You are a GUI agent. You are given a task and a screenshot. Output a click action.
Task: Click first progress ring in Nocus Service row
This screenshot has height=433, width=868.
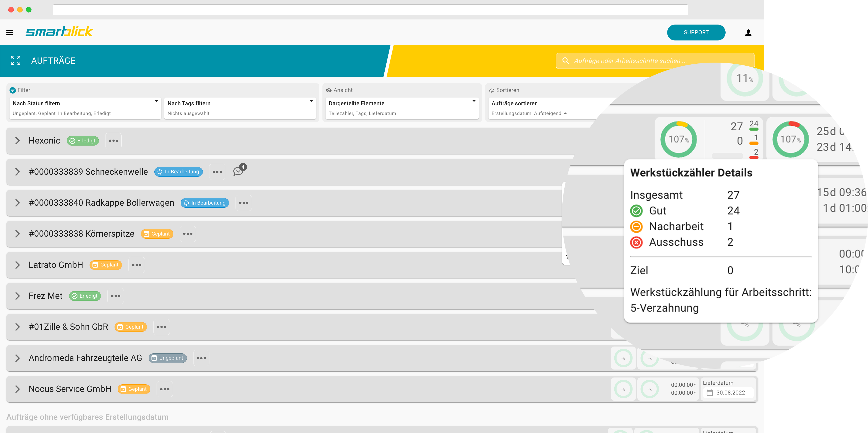pos(623,389)
